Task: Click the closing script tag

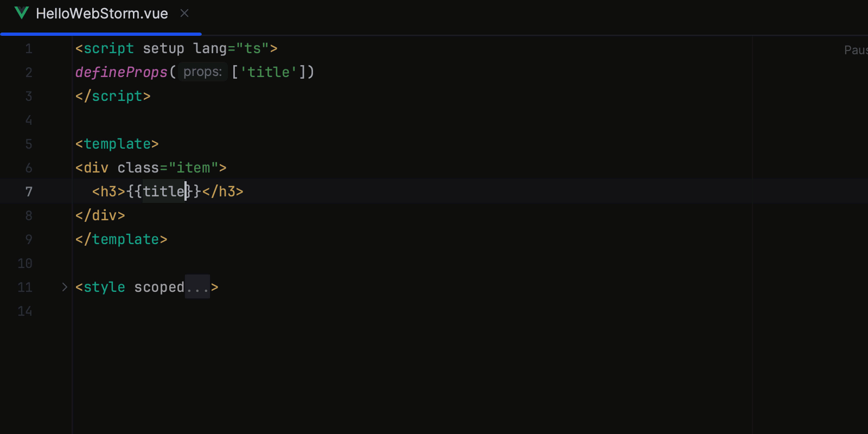Action: pos(113,96)
